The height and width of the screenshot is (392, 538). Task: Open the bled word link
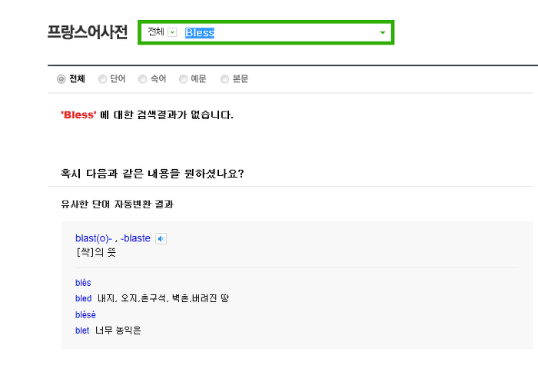tap(83, 299)
